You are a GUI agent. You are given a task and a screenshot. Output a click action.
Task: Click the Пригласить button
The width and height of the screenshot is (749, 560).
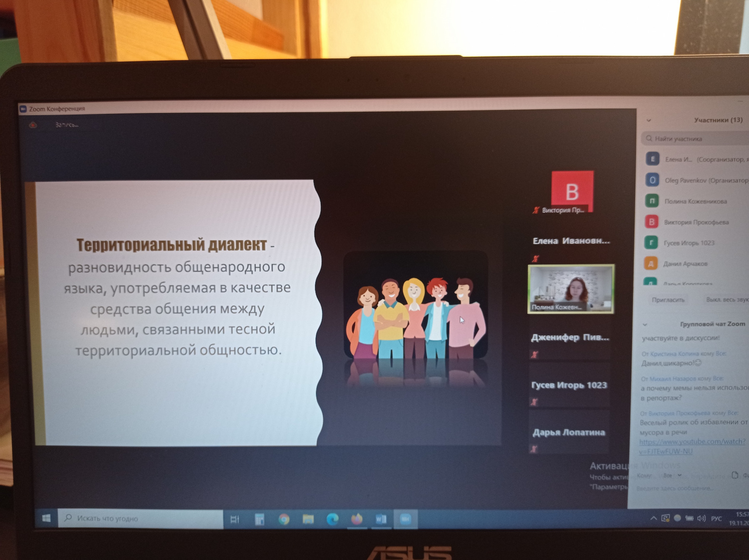tap(668, 300)
